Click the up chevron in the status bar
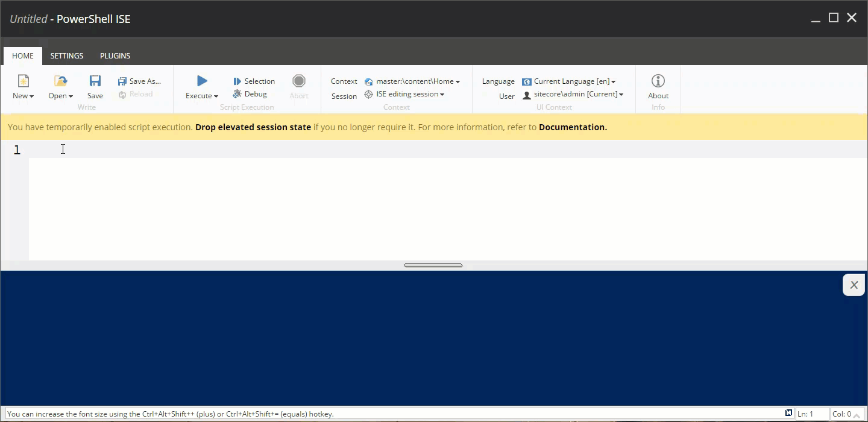 point(857,415)
